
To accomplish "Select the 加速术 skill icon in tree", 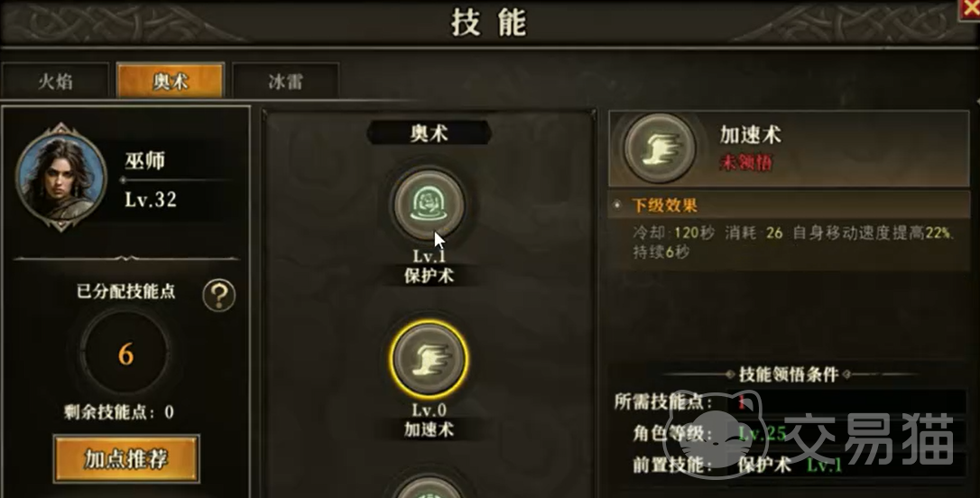I will 429,359.
